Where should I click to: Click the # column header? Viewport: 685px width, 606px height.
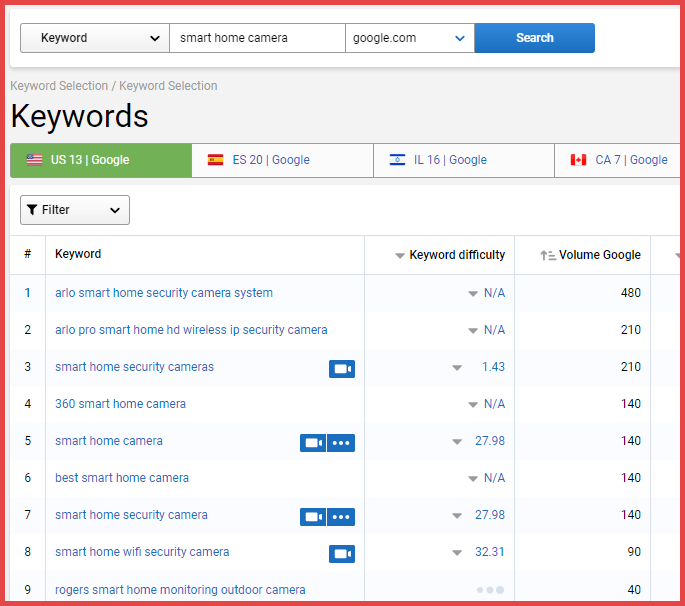click(28, 254)
